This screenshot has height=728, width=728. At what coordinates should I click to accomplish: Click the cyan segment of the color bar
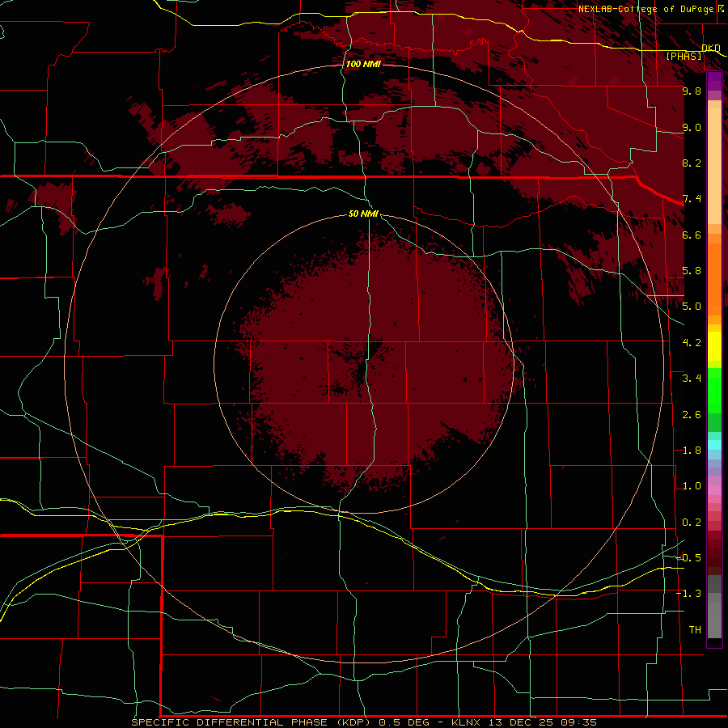714,445
